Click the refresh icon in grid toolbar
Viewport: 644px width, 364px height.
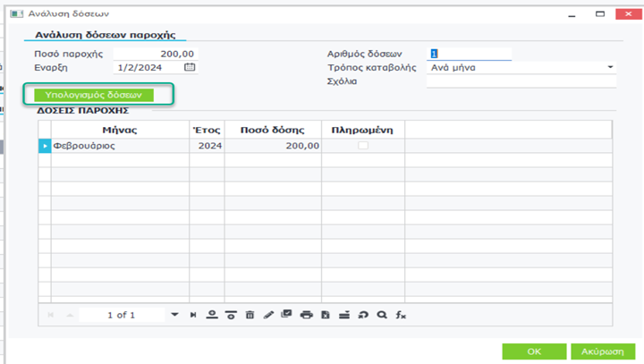(x=363, y=315)
